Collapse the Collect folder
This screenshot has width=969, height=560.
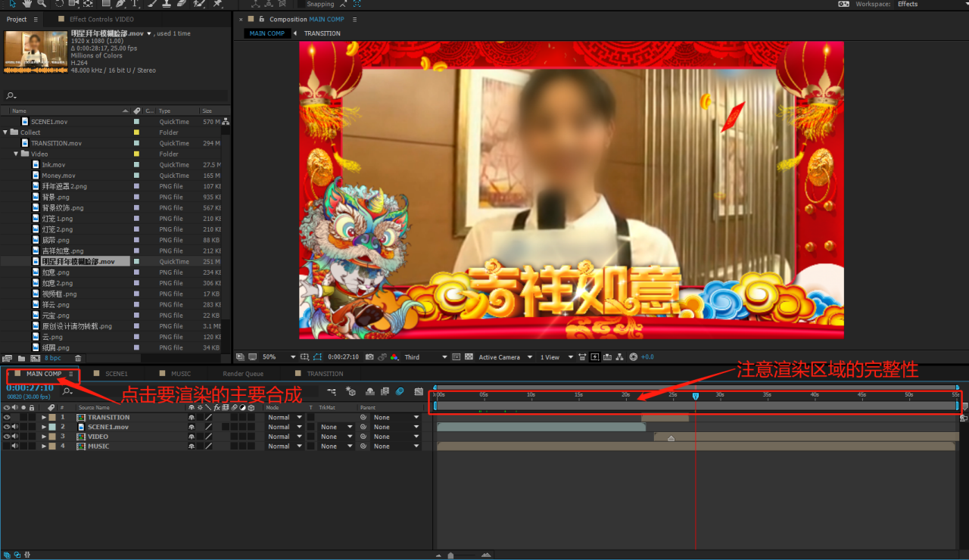coord(5,132)
